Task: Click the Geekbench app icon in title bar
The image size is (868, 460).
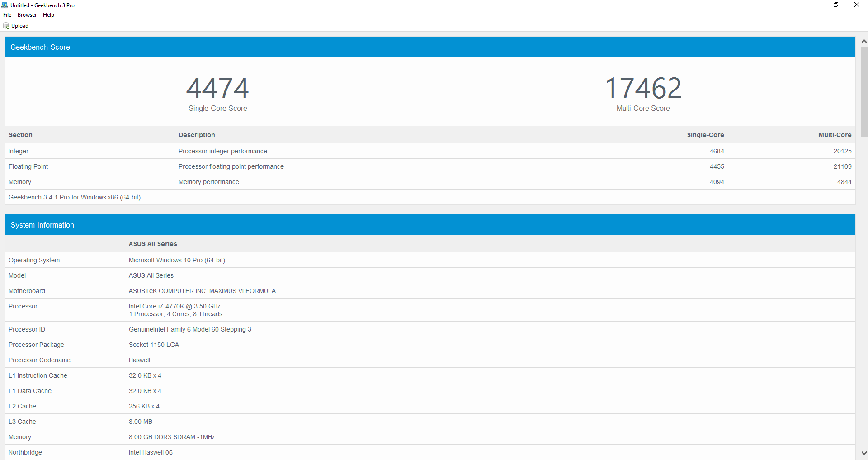Action: [5, 5]
